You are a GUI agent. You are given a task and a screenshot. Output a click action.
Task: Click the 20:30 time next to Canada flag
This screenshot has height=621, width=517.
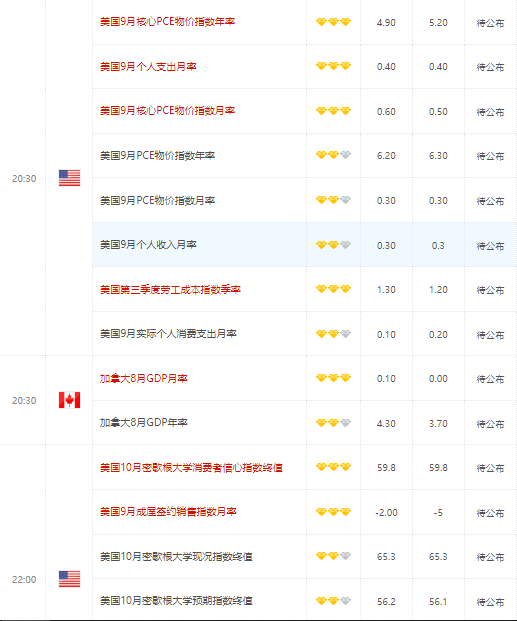click(24, 401)
